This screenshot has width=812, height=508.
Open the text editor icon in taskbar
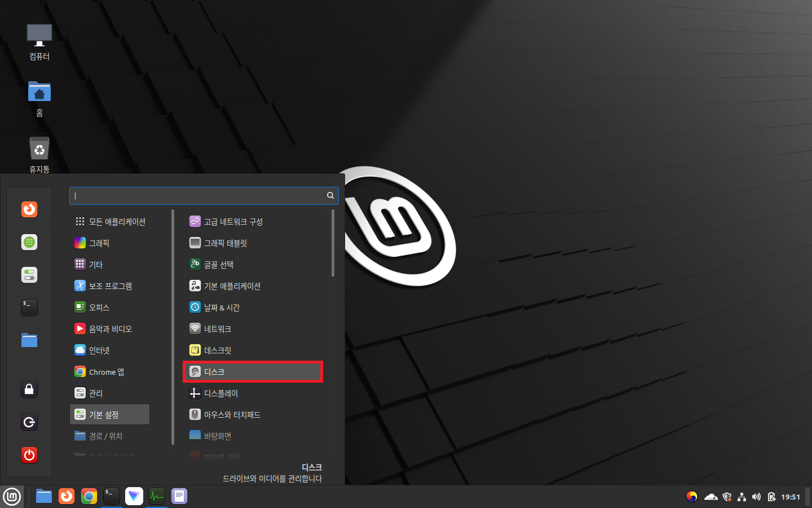pyautogui.click(x=179, y=497)
